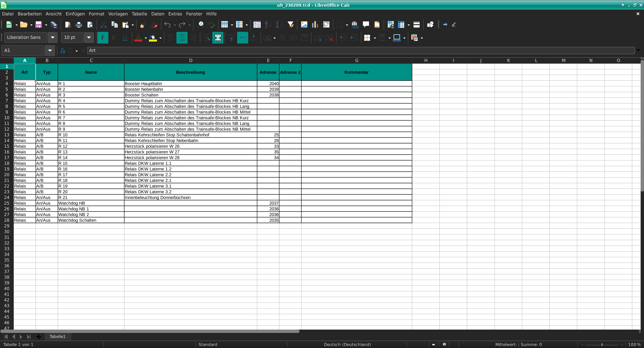Open the font name dropdown list
This screenshot has width=644, height=348.
pyautogui.click(x=53, y=38)
